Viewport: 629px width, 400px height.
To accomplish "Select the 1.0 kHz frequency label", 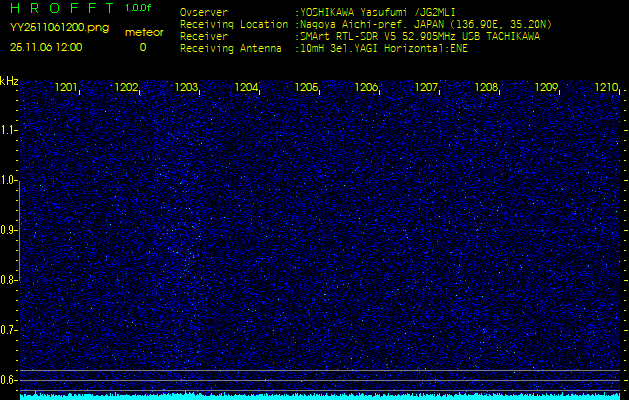I will pyautogui.click(x=9, y=180).
